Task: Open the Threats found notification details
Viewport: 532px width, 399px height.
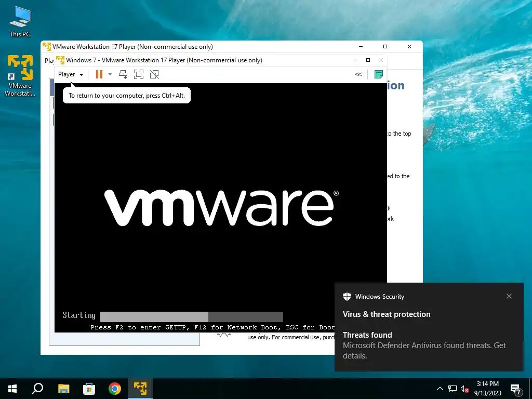Action: 424,345
